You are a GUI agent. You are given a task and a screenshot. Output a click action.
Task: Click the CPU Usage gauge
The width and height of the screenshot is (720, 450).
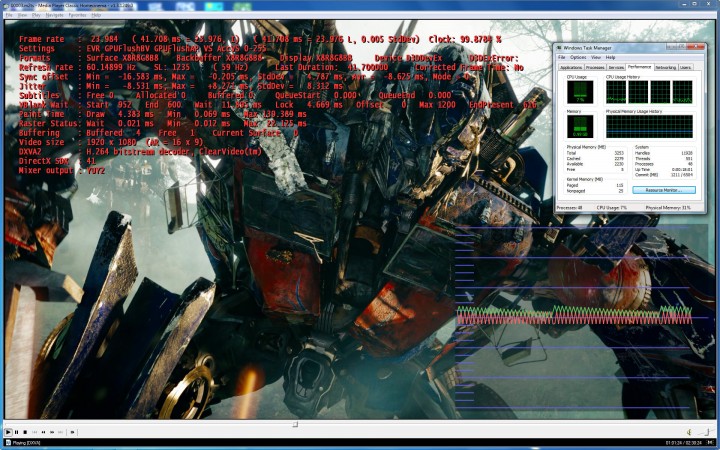[580, 92]
